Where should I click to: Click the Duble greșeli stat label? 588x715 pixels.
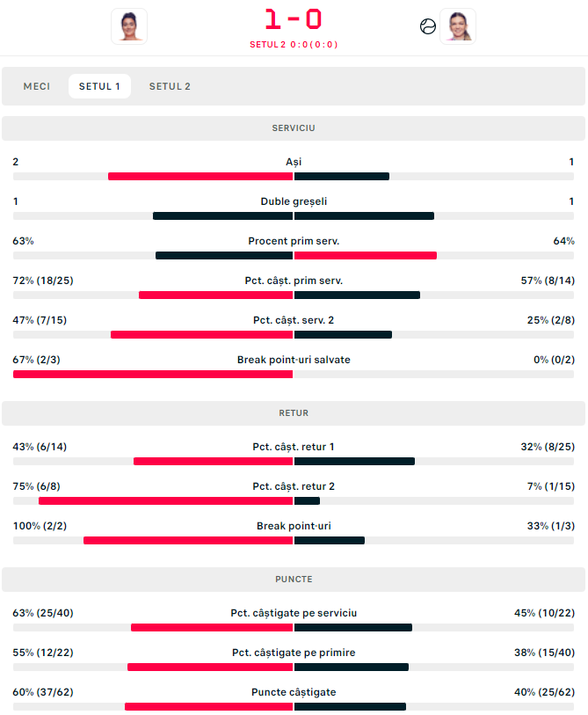[294, 201]
